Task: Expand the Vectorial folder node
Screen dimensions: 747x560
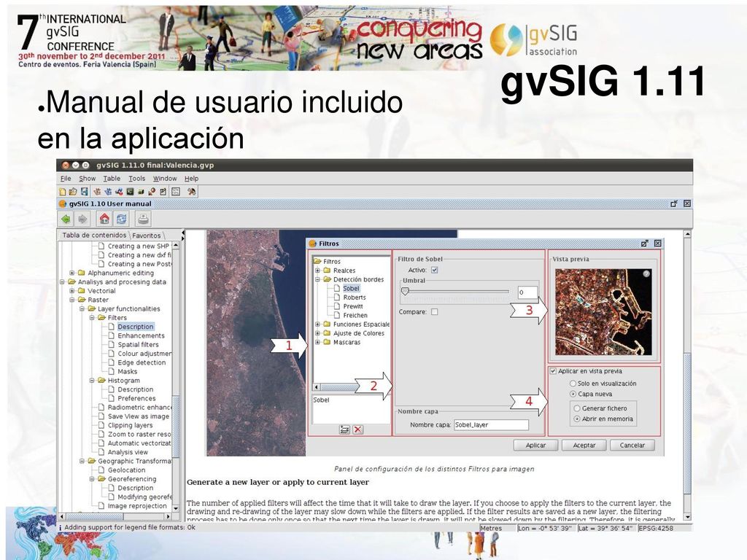Action: (x=72, y=291)
